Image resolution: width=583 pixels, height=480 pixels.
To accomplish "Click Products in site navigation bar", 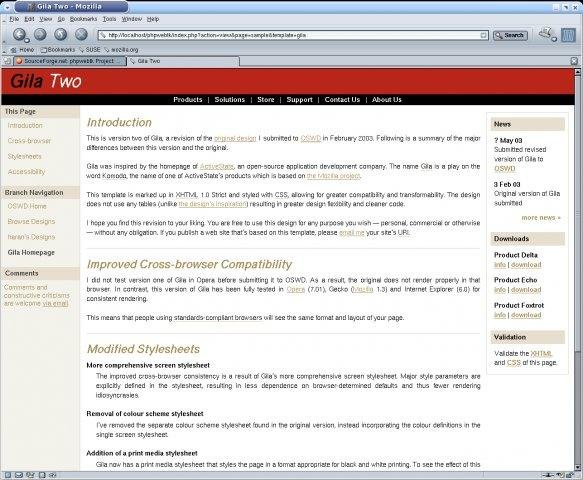I will (x=187, y=100).
